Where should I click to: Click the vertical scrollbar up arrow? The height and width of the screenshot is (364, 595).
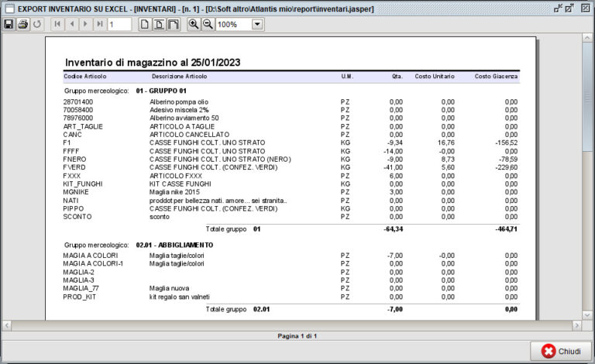[588, 38]
